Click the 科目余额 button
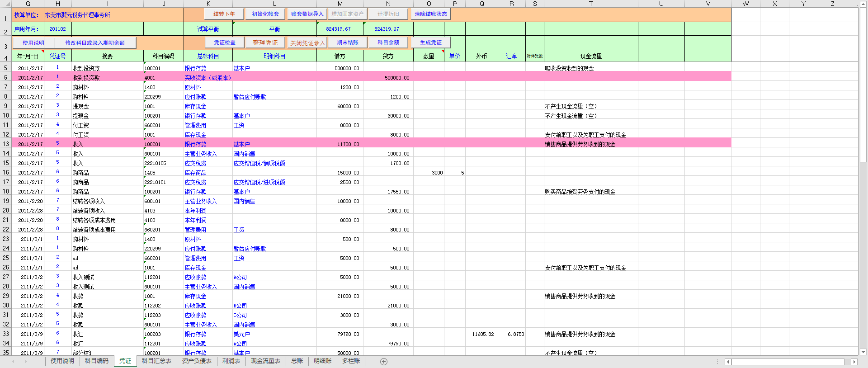This screenshot has width=868, height=368. pos(388,42)
